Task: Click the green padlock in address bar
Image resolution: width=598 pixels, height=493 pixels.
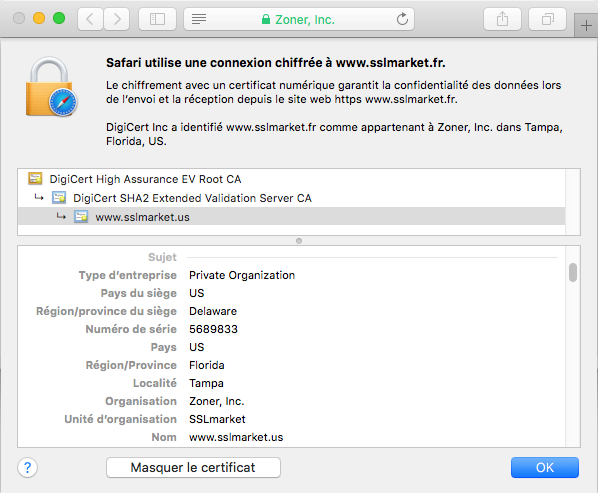Action: coord(266,19)
